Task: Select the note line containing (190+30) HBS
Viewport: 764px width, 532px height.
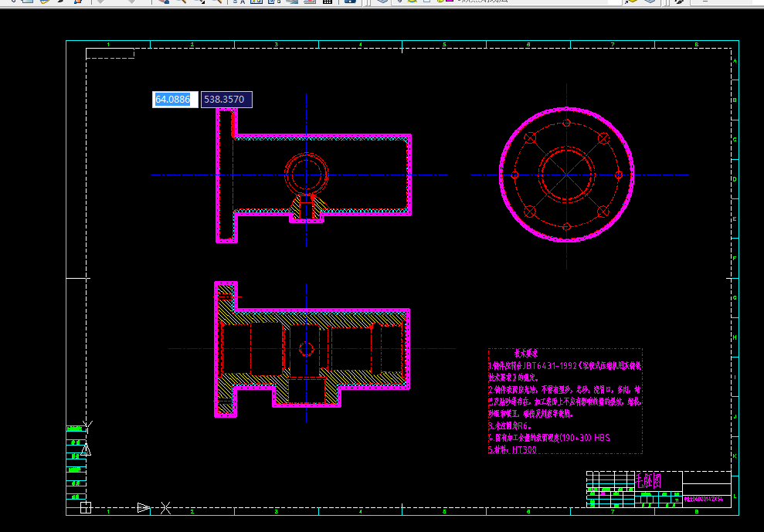Action: point(549,438)
